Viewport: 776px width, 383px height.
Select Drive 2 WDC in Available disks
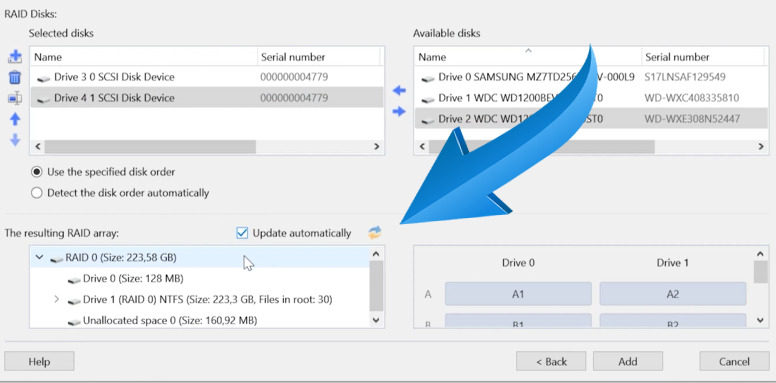[591, 119]
